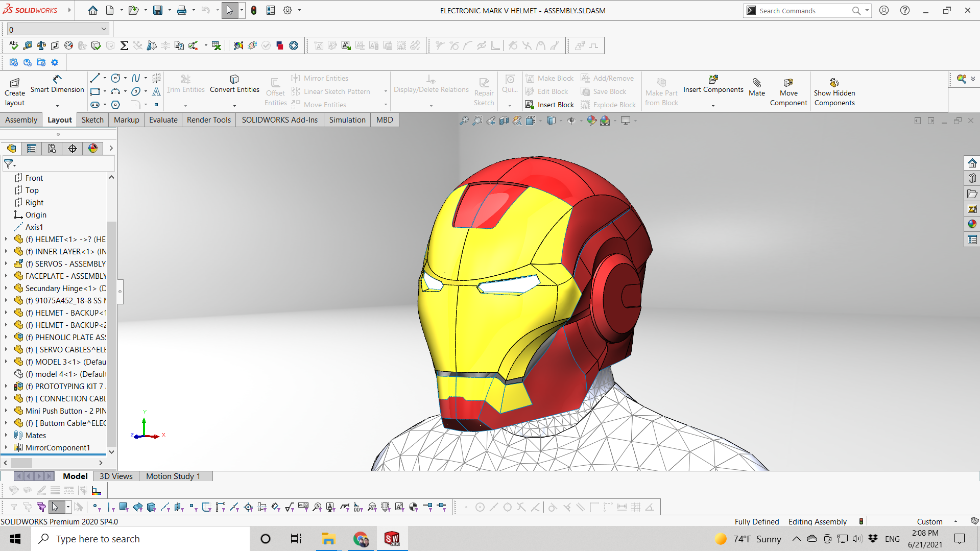Open the Motion Study 1 tab

click(x=173, y=476)
